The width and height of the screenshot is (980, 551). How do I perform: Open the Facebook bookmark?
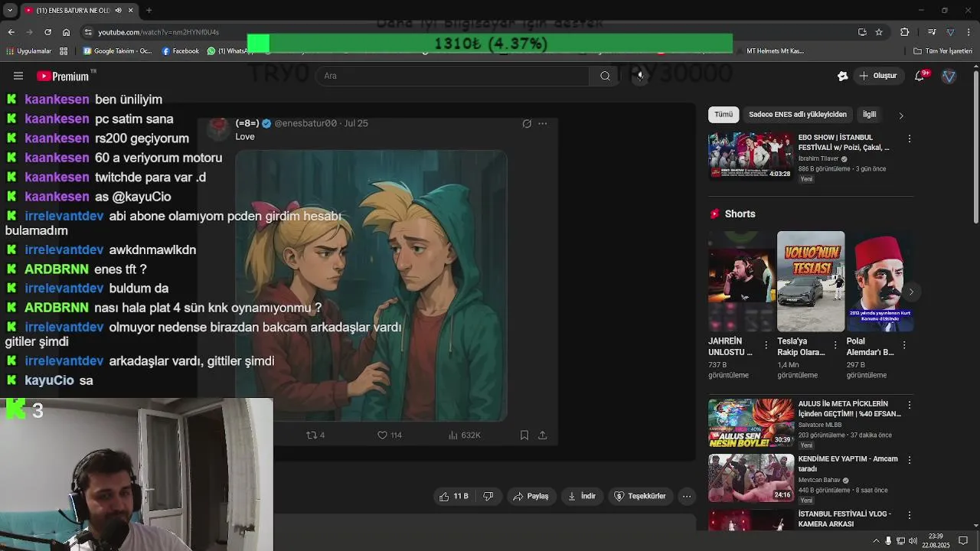[x=181, y=51]
